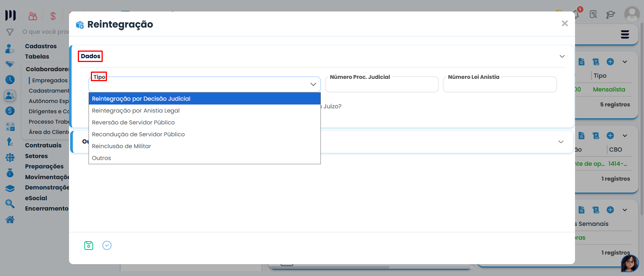
Task: Add a record with the plus in the CBO card
Action: point(610,136)
